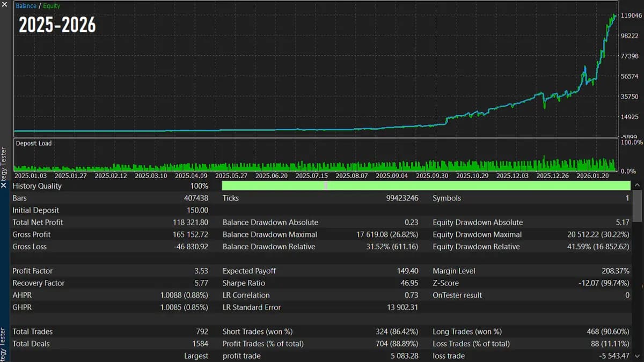644x362 pixels.
Task: Select the Expected Payoff value 149.40
Action: [x=407, y=271]
